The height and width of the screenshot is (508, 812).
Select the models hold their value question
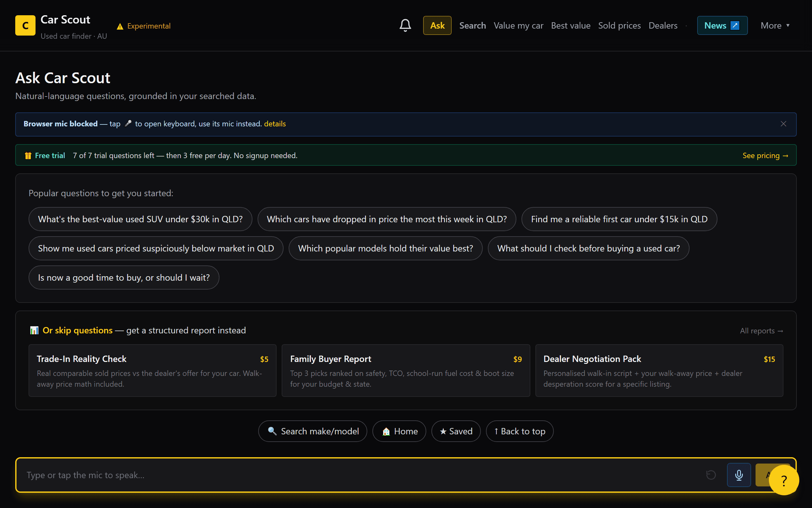385,248
